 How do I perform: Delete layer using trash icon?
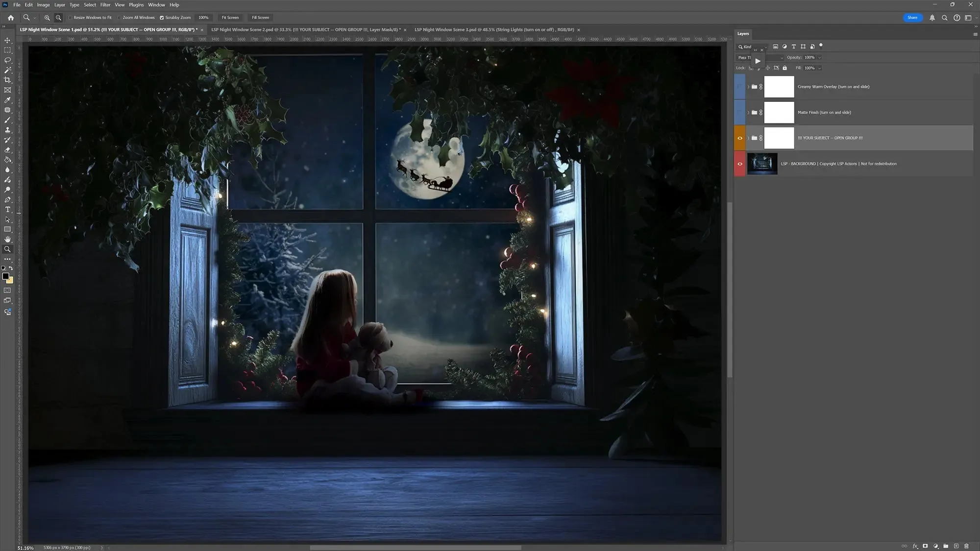966,546
